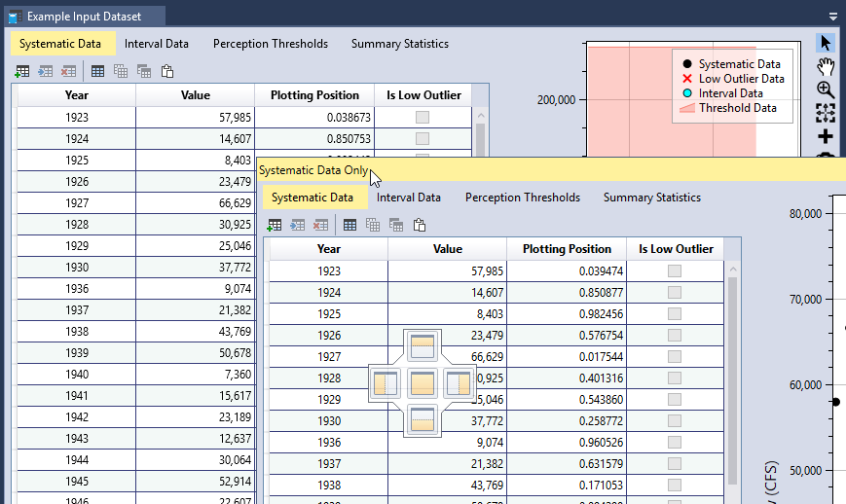The image size is (846, 504).
Task: Click the paste clipboard icon in front toolbar
Action: click(420, 225)
